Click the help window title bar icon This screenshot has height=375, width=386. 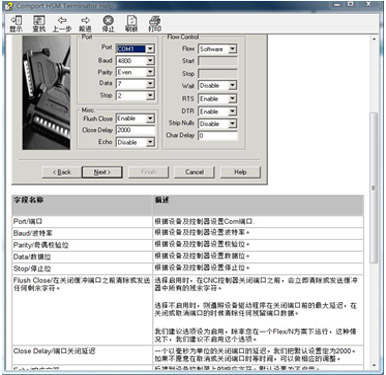pos(8,6)
